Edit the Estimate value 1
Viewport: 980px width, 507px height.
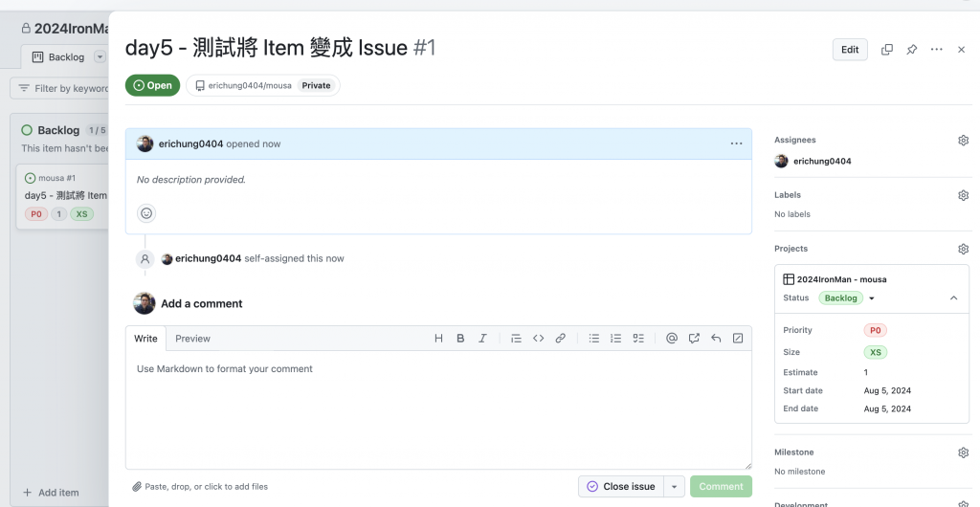click(x=865, y=372)
